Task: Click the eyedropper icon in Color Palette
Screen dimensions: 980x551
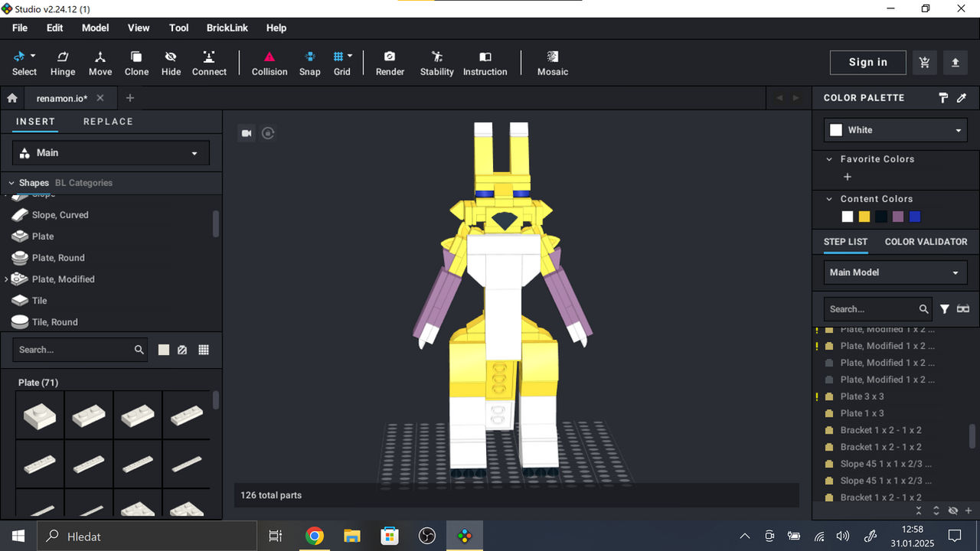Action: [x=962, y=98]
